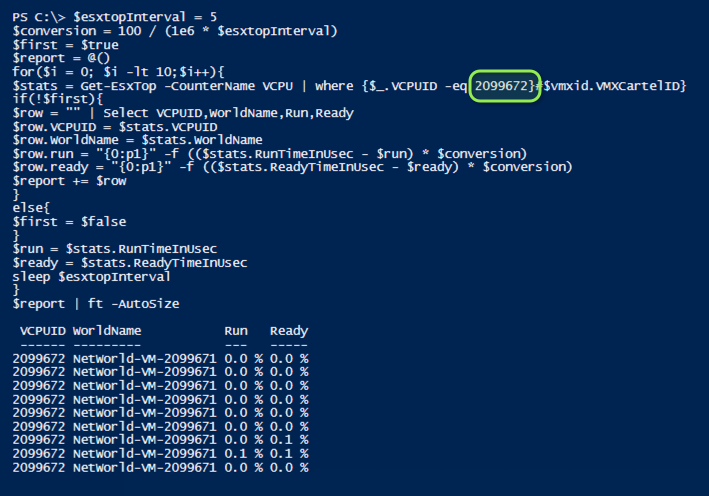Click the $row.run format line
Viewport: 709px width, 496px height.
(269, 154)
